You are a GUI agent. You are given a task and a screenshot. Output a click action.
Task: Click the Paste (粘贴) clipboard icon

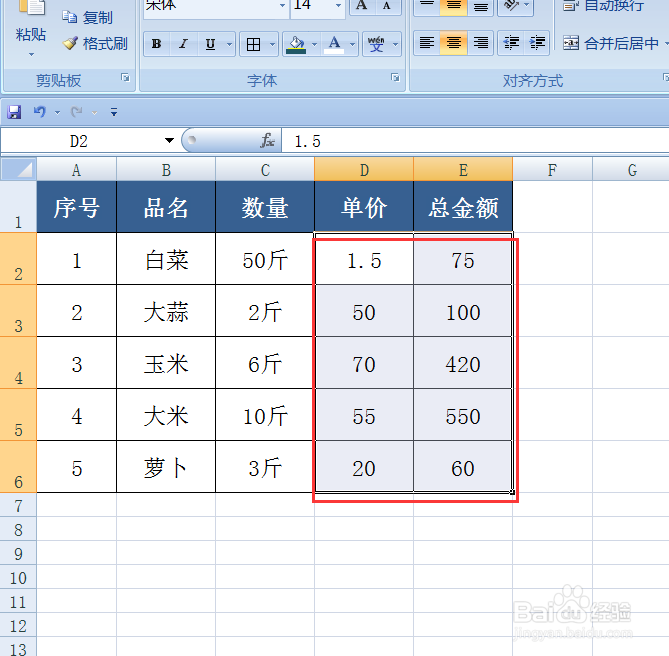[31, 8]
